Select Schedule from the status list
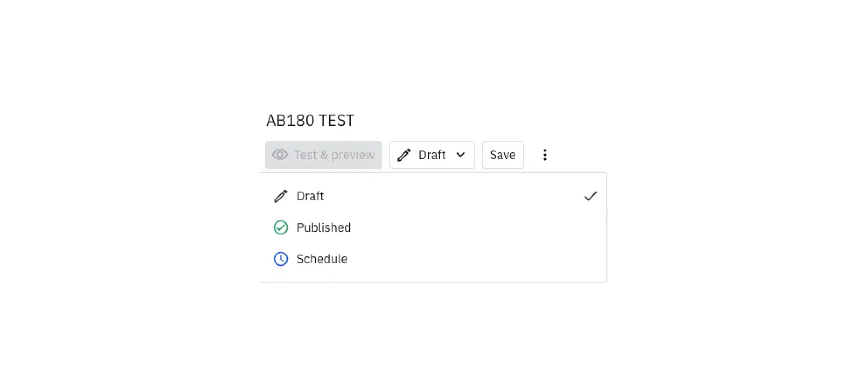Viewport: 868px width, 391px height. [433, 259]
